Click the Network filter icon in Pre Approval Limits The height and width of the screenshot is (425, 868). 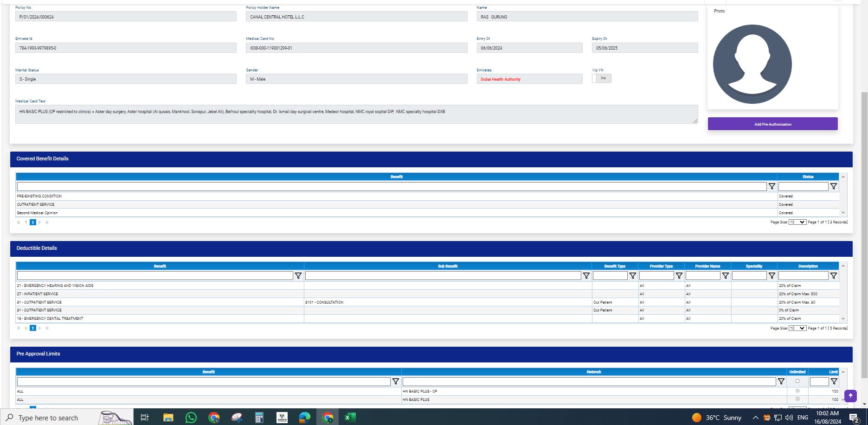781,381
